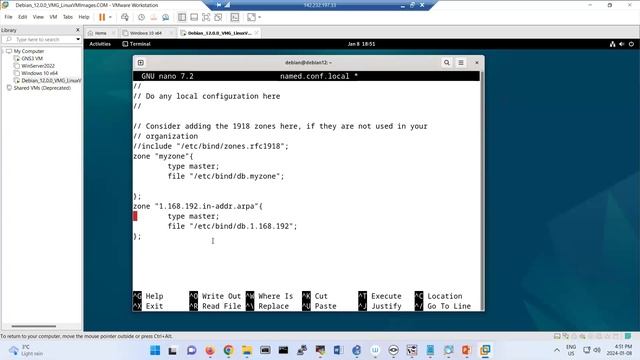
Task: Select WinServer2022 in the library
Action: pos(38,66)
